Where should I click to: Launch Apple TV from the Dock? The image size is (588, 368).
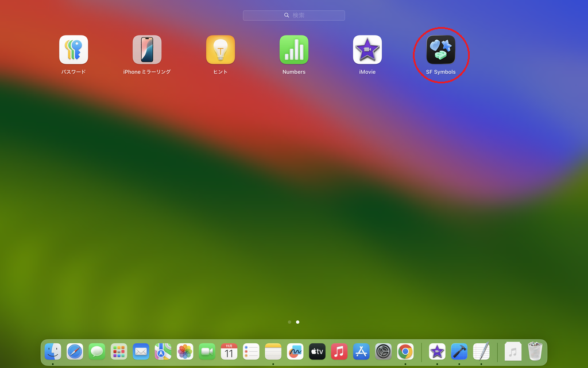[317, 351]
